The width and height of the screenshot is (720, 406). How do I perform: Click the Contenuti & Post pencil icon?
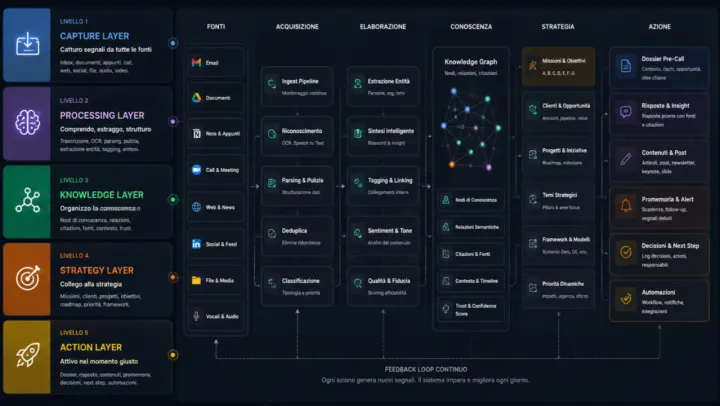626,159
